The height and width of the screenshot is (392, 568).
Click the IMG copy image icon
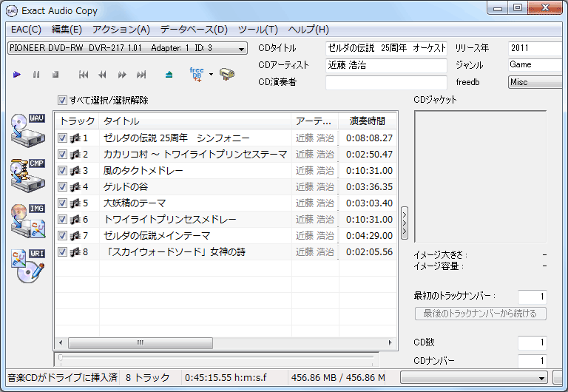click(27, 220)
